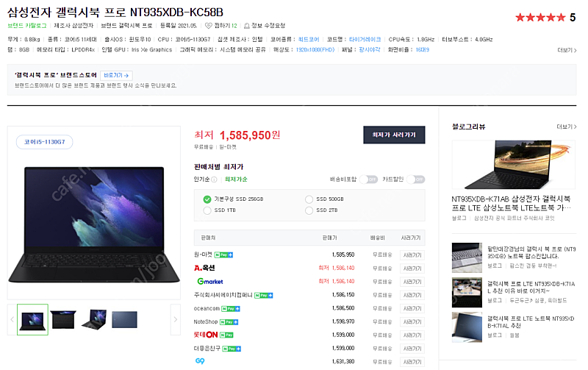Click 사러가기 in the Gmarket row
Screen dimensions: 588x370
tap(412, 282)
